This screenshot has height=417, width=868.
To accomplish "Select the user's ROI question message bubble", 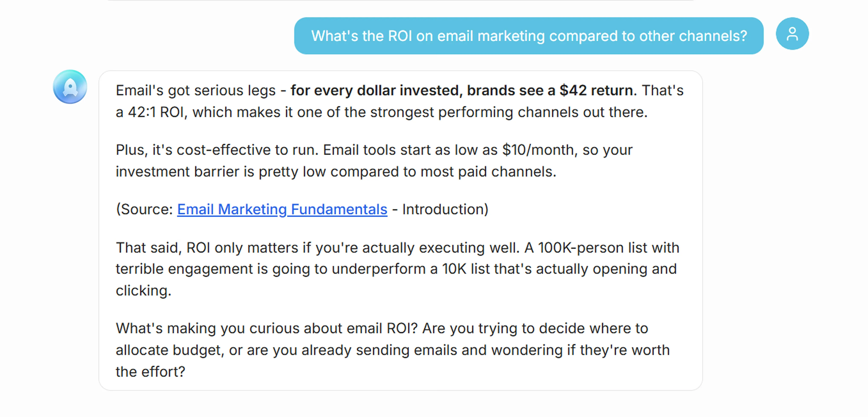I will 528,36.
